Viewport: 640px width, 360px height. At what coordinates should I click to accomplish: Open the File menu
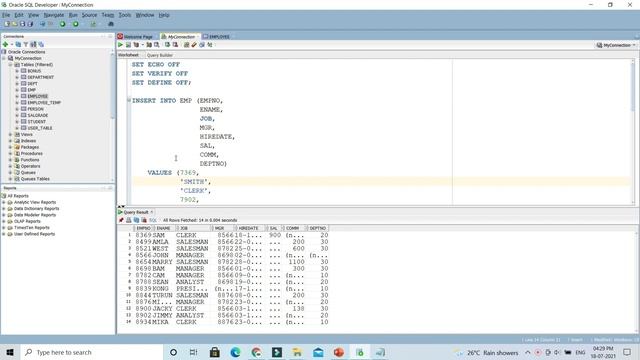[x=6, y=15]
